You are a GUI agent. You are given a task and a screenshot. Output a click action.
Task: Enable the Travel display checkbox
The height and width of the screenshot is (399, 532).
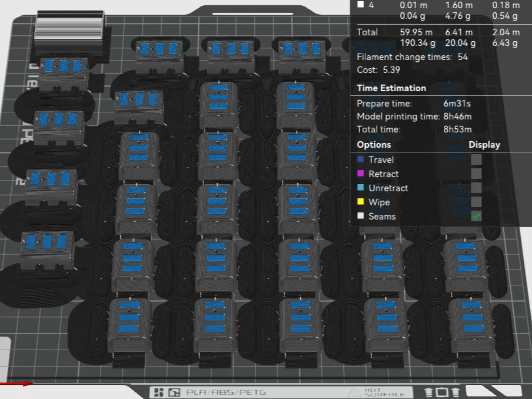point(476,159)
